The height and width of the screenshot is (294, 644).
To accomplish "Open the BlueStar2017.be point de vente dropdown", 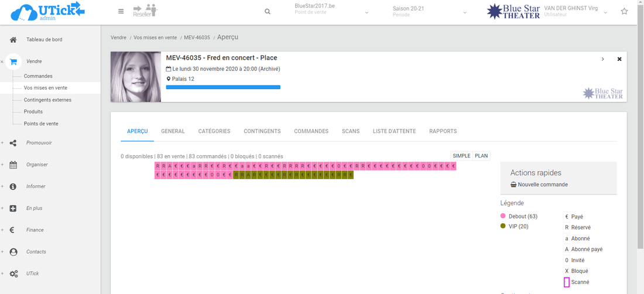I will coord(331,10).
